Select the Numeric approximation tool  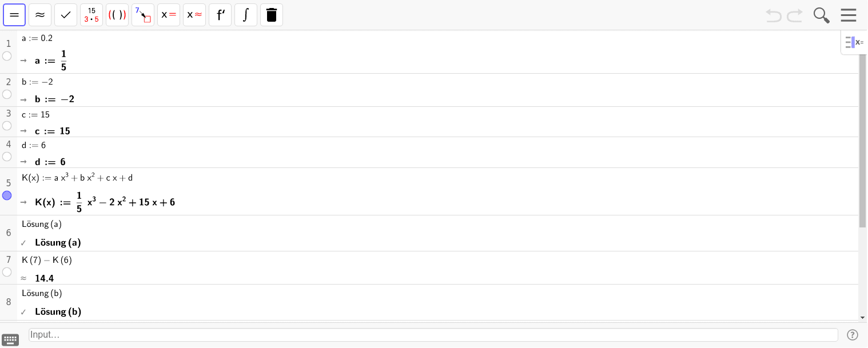40,15
